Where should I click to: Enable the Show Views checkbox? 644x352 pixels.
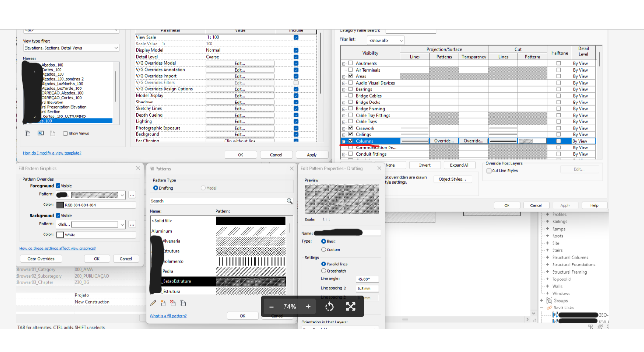coord(66,133)
